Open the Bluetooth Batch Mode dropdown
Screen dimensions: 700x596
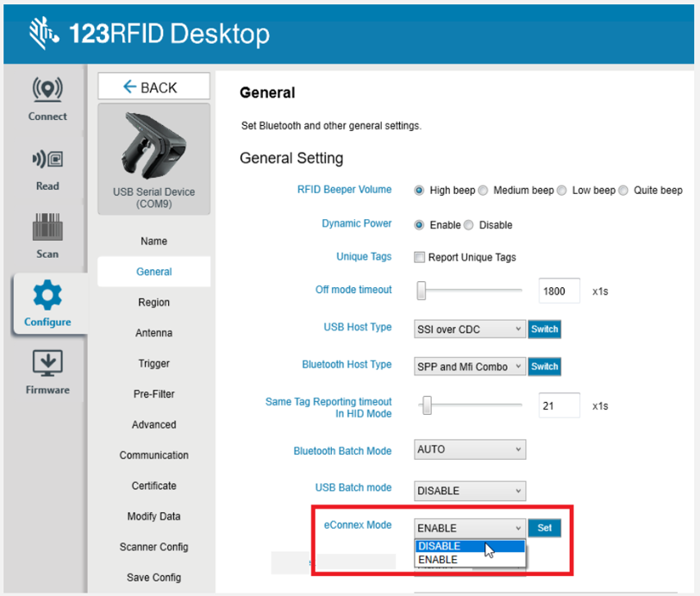pos(469,449)
